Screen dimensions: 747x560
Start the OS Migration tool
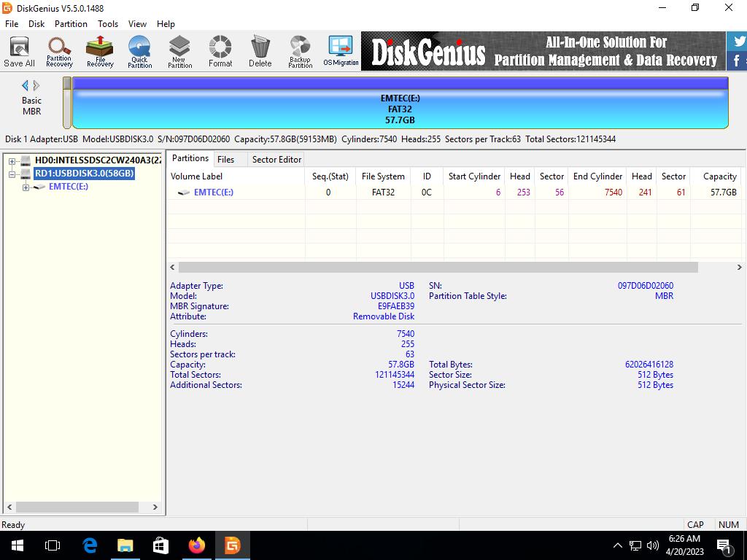click(x=341, y=52)
